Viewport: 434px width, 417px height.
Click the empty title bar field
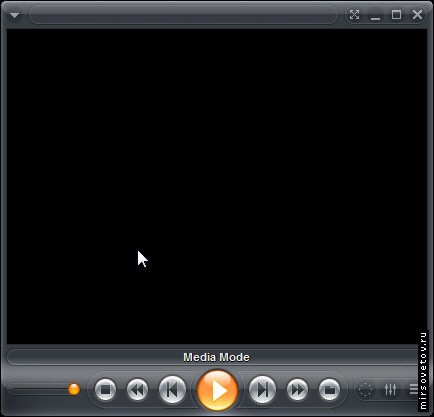[x=184, y=15]
